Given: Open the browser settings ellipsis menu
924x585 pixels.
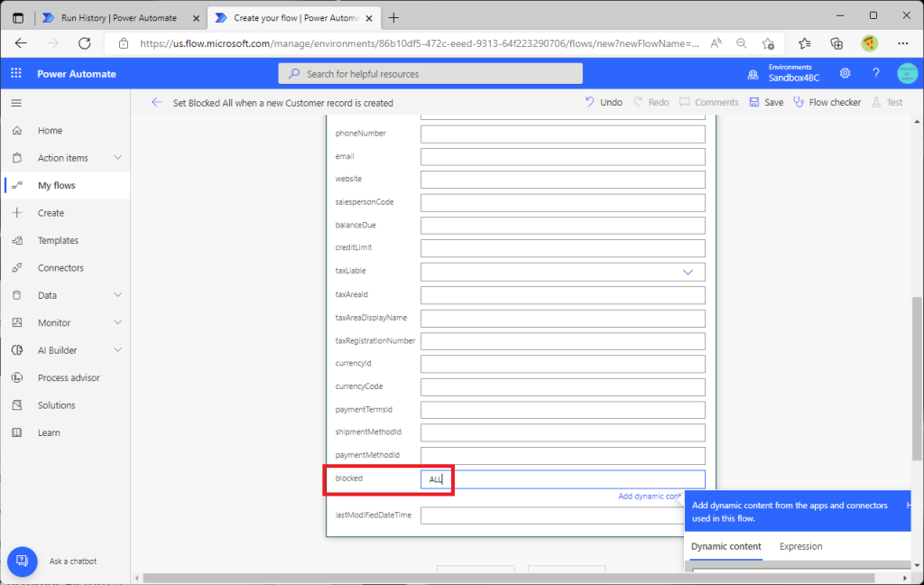Looking at the screenshot, I should [x=902, y=43].
